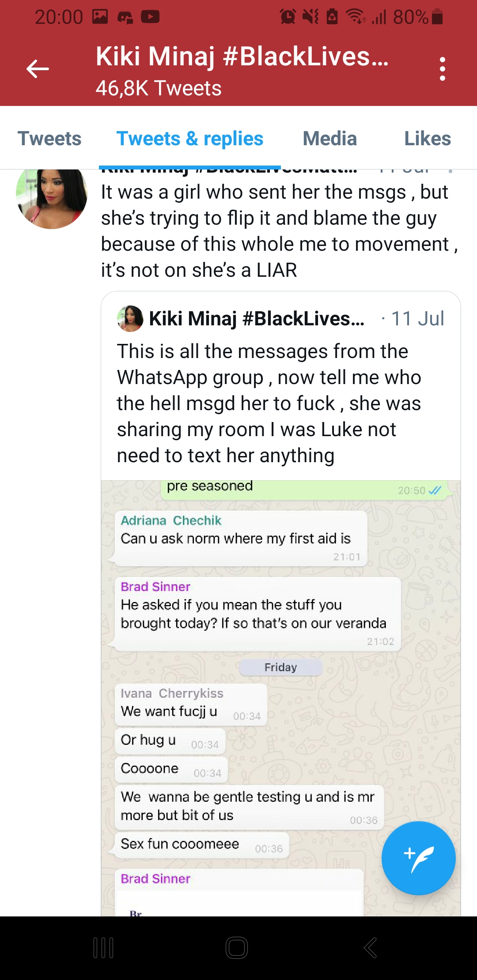The width and height of the screenshot is (477, 980).
Task: Open the Media tab
Action: pyautogui.click(x=329, y=139)
